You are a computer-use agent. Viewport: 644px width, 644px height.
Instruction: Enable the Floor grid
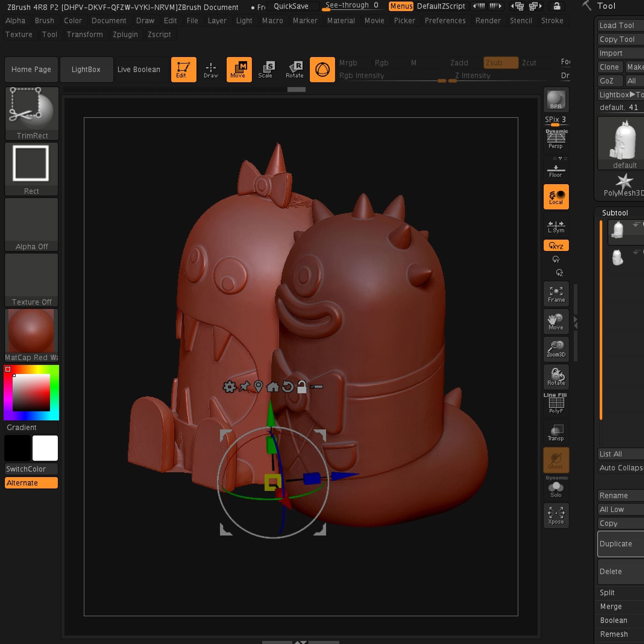tap(556, 169)
